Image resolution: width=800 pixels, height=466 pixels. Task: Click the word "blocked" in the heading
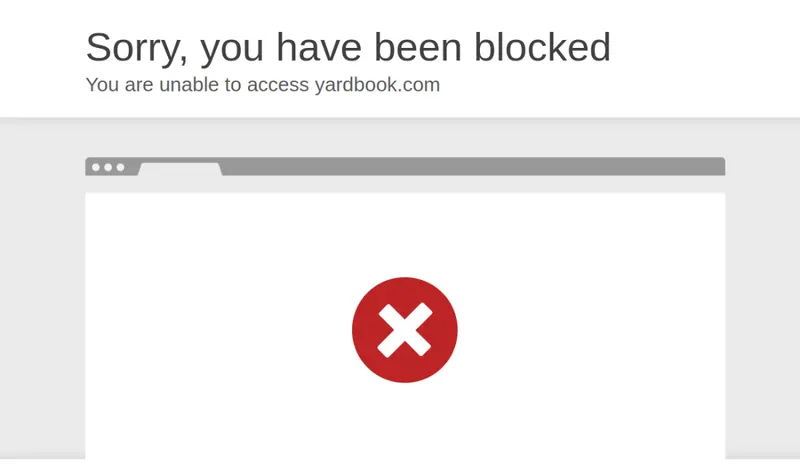pos(542,47)
